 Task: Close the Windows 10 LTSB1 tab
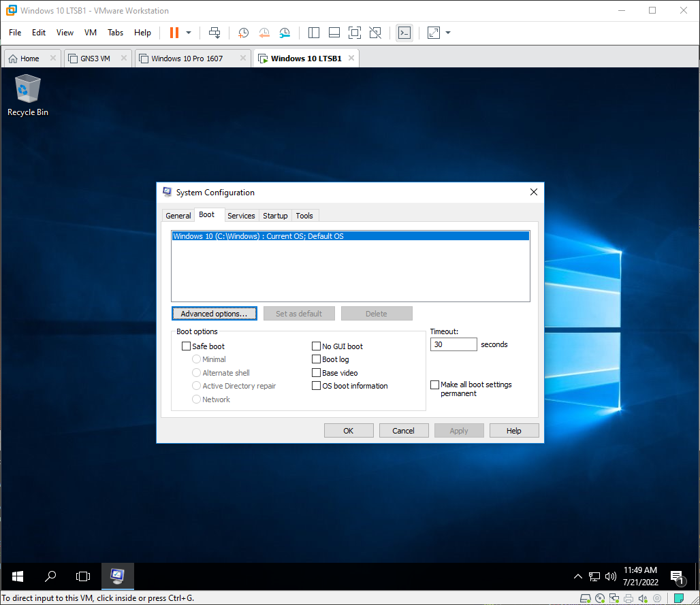(x=351, y=58)
